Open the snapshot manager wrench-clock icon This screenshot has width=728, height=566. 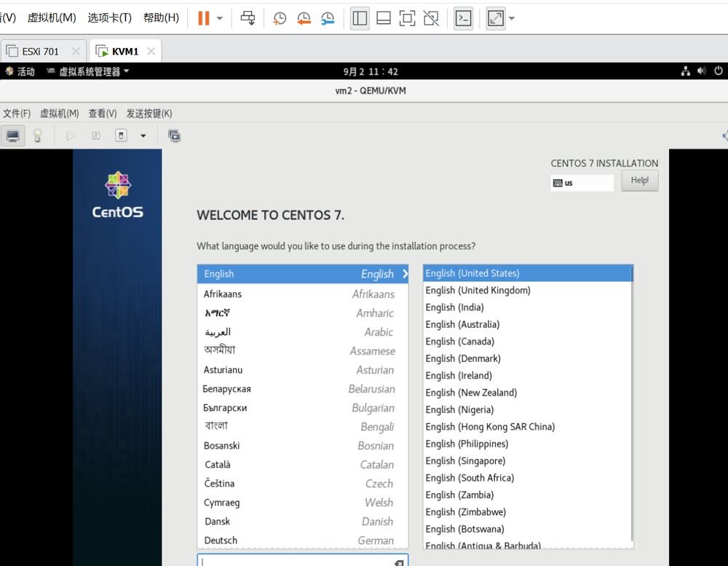pos(328,18)
